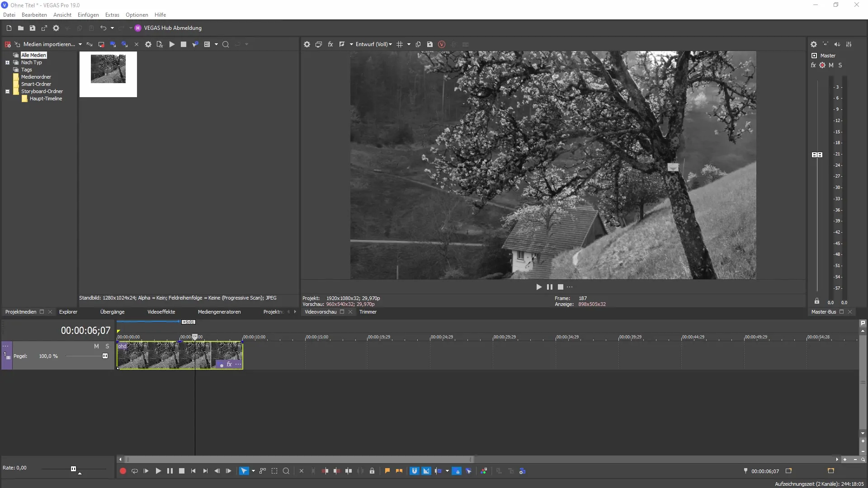Switch to the Videoeffekte tab
The height and width of the screenshot is (488, 868).
161,312
